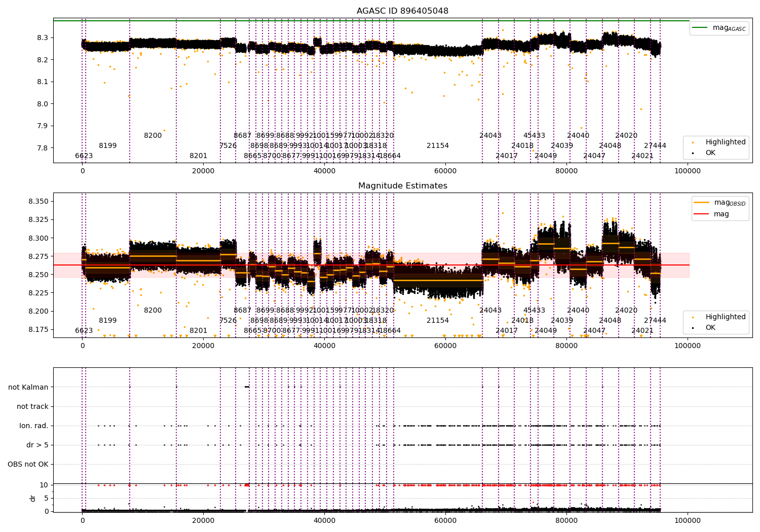Click obsid label 24017 in middle plot
The width and height of the screenshot is (760, 532).
(507, 330)
